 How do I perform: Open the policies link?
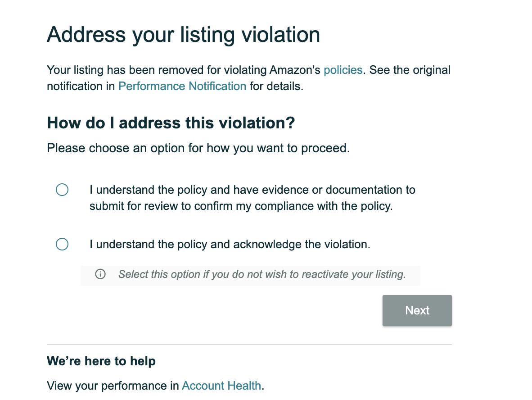click(343, 70)
